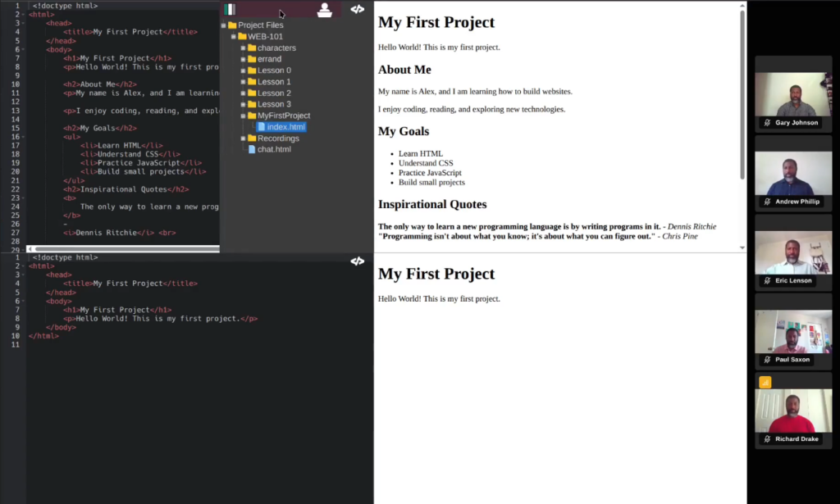Expand the characters folder
Screen dimensions: 840x504
[243, 48]
